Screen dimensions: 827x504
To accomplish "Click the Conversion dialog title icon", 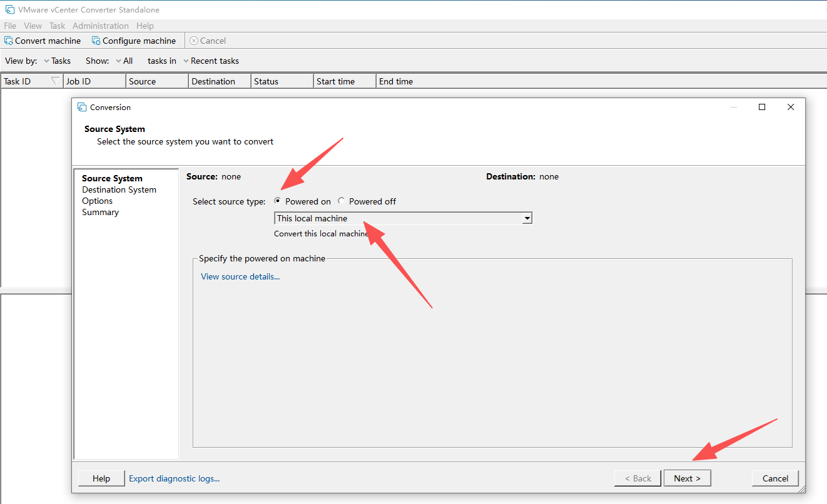I will [82, 108].
